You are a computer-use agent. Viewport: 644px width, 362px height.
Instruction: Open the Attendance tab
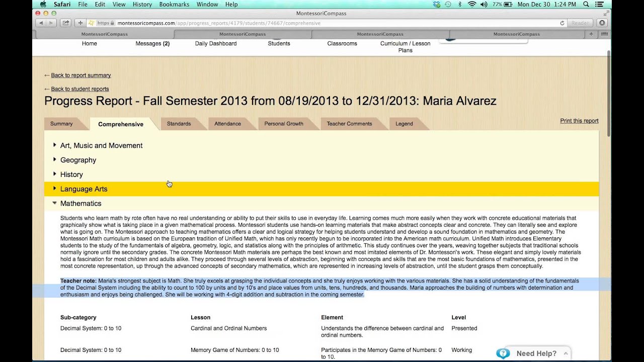click(227, 124)
